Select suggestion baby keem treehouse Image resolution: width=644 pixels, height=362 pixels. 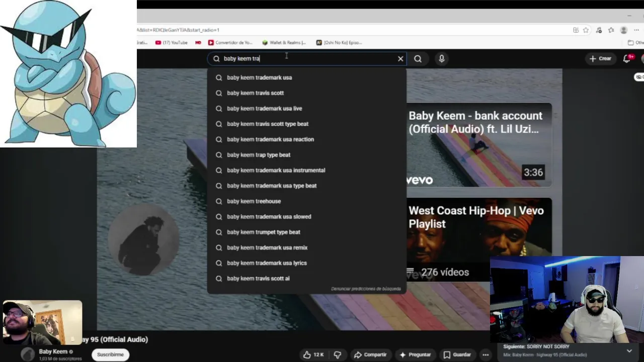click(307, 201)
